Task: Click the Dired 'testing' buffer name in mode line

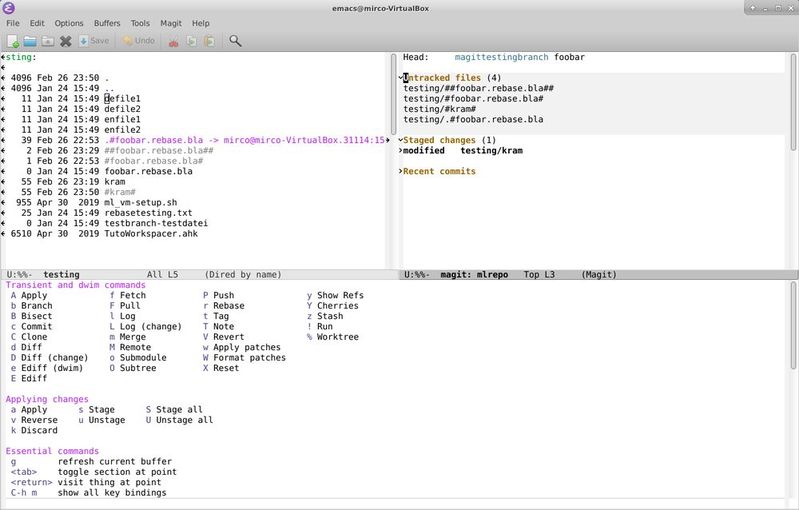Action: pyautogui.click(x=61, y=275)
